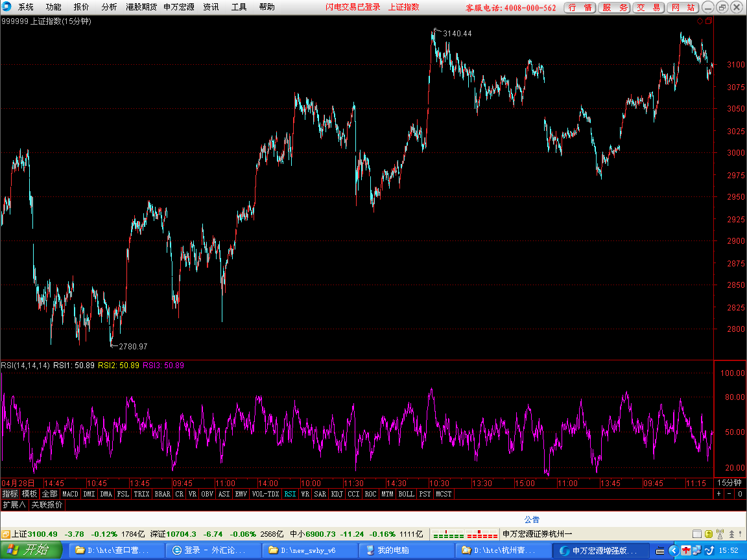This screenshot has height=560, width=747.
Task: Switch to the BRAR indicator
Action: click(163, 494)
